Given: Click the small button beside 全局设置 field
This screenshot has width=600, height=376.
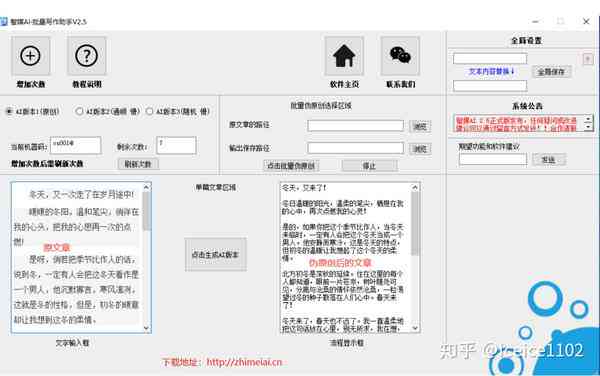Looking at the screenshot, I should [588, 59].
